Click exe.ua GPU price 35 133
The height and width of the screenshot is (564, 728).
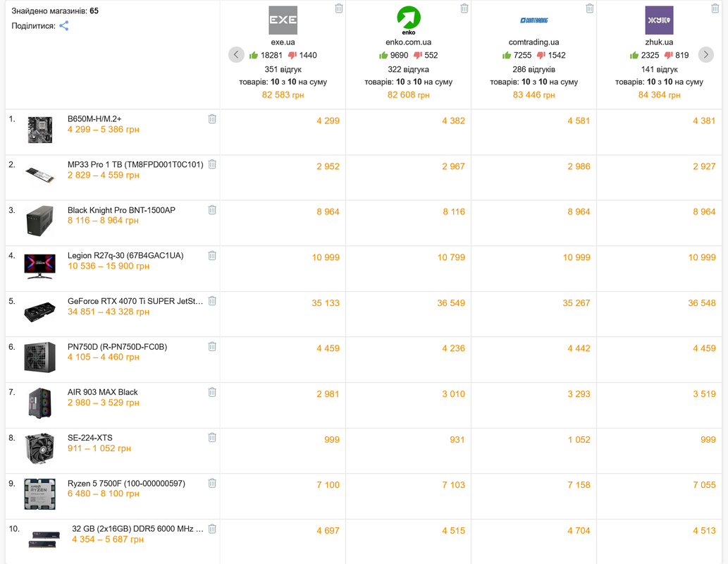[326, 303]
